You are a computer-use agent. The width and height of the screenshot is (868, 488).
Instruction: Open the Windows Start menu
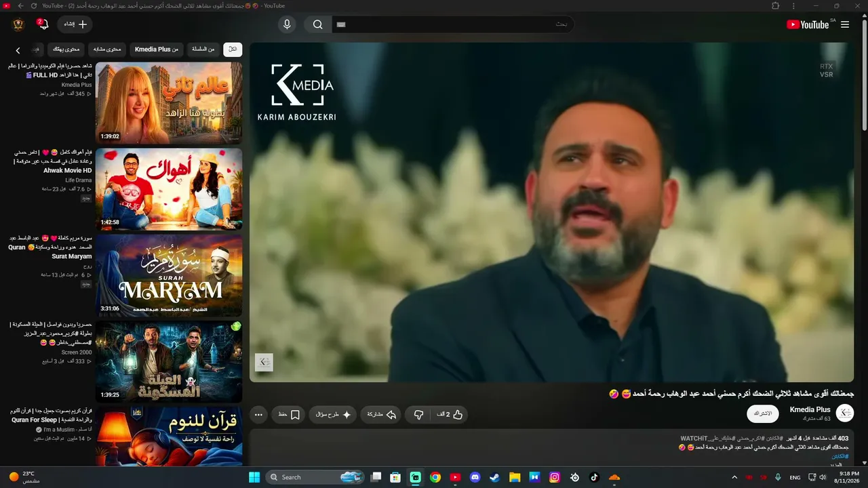(x=254, y=477)
